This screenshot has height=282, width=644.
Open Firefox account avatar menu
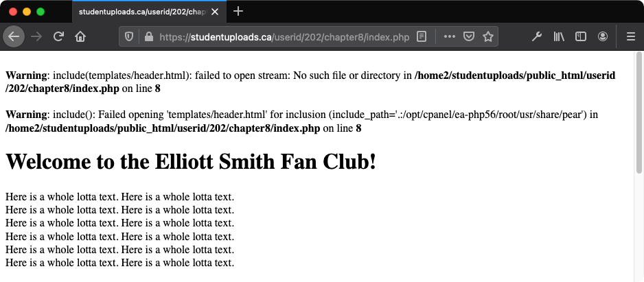click(x=603, y=36)
